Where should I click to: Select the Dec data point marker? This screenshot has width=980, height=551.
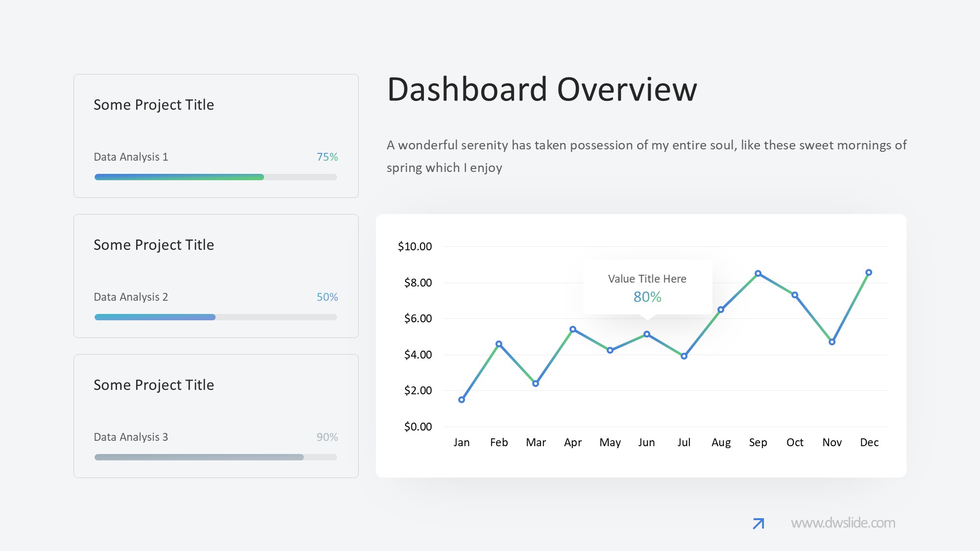[869, 272]
